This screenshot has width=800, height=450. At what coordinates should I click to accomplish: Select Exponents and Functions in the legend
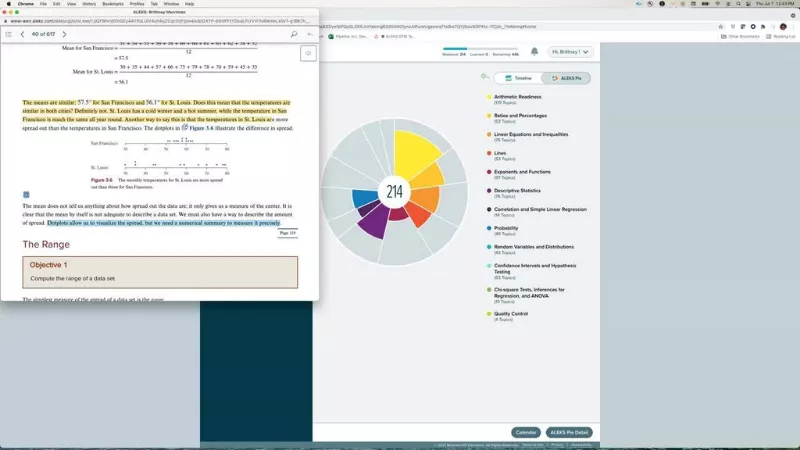(522, 172)
